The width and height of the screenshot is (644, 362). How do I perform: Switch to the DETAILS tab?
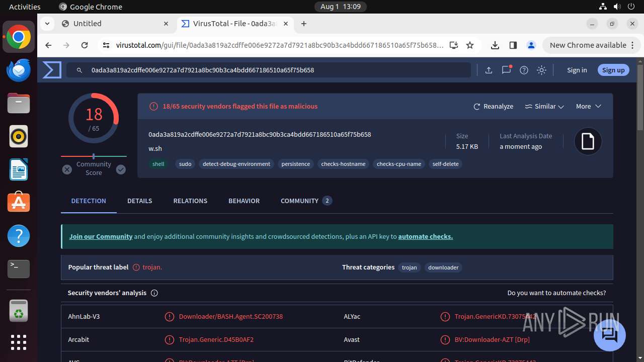139,201
